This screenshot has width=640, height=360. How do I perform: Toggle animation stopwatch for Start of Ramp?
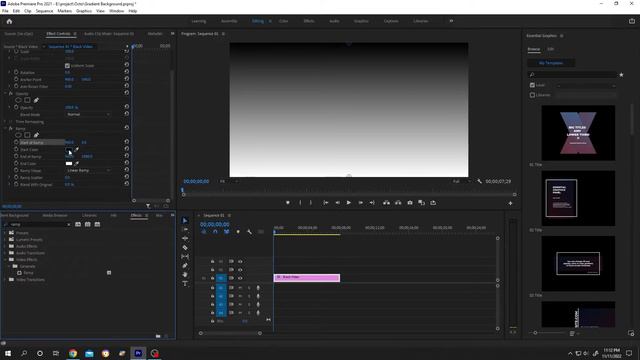16,142
